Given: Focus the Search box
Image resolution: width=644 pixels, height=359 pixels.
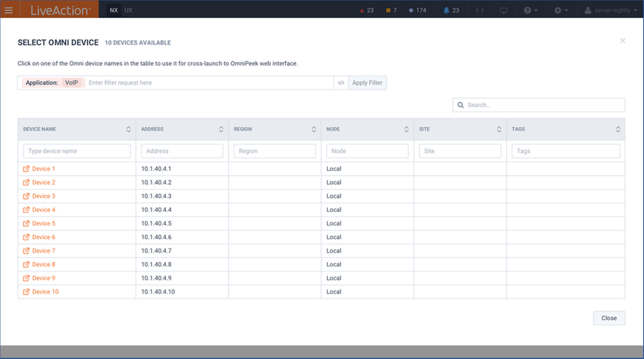Looking at the screenshot, I should (x=539, y=105).
